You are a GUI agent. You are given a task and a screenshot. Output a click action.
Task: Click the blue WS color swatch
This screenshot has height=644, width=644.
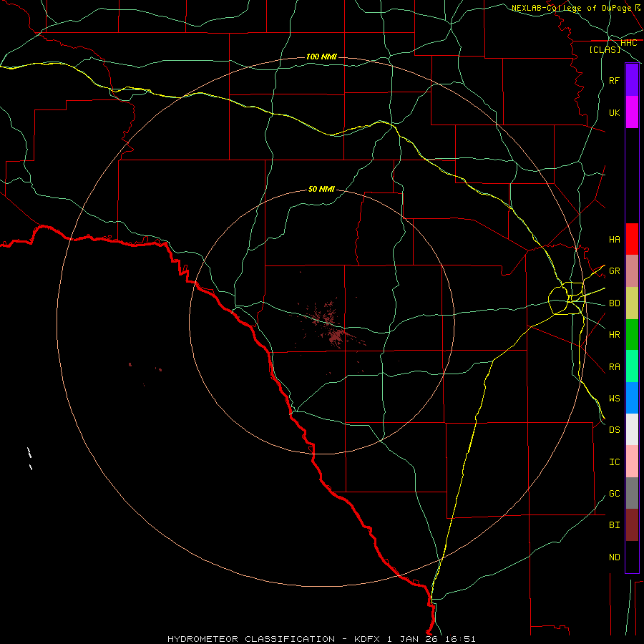(x=632, y=398)
